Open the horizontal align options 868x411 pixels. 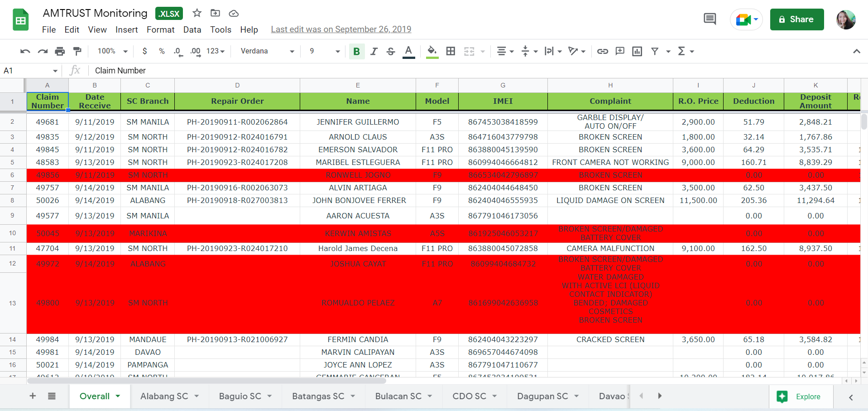click(505, 51)
